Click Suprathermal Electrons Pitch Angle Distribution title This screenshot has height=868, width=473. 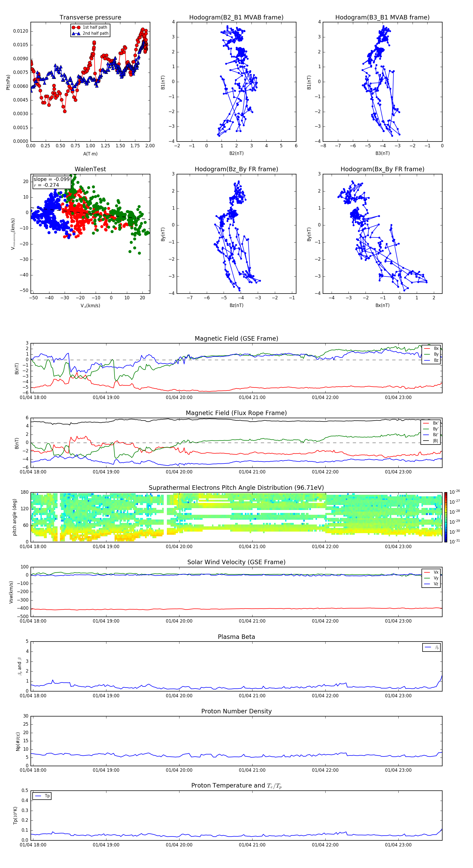(x=236, y=488)
